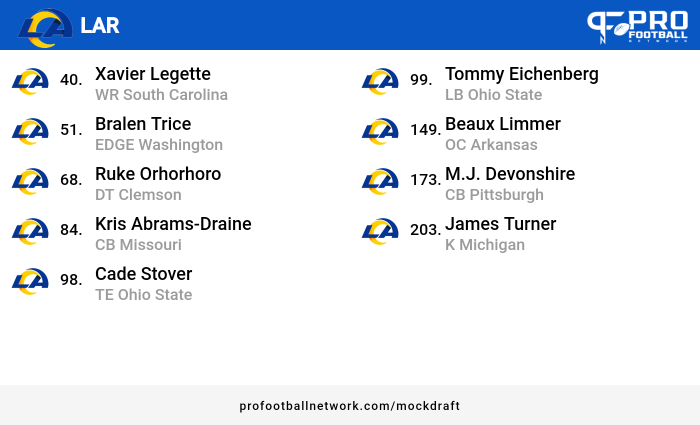This screenshot has height=425, width=700.
Task: Click Rams logo beside pick 203
Action: tap(380, 231)
